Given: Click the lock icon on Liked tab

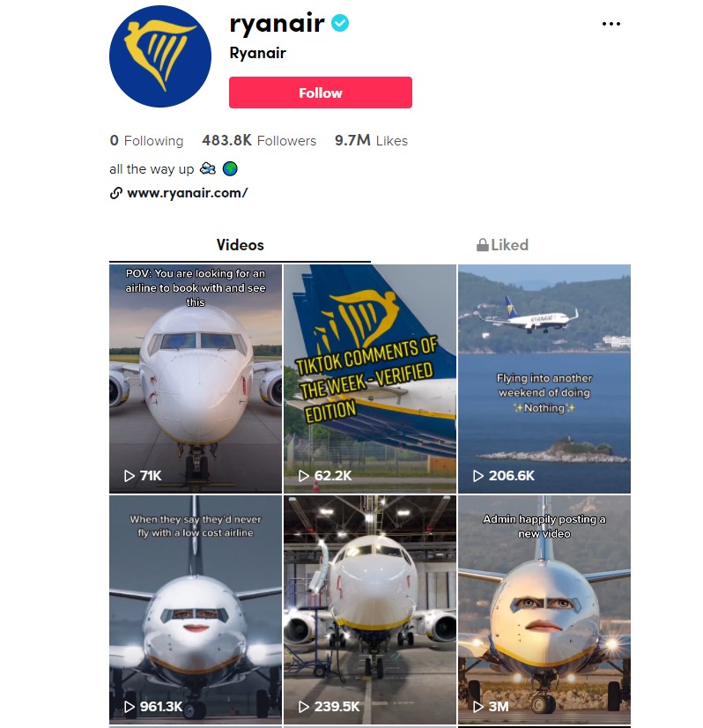Looking at the screenshot, I should pyautogui.click(x=483, y=245).
